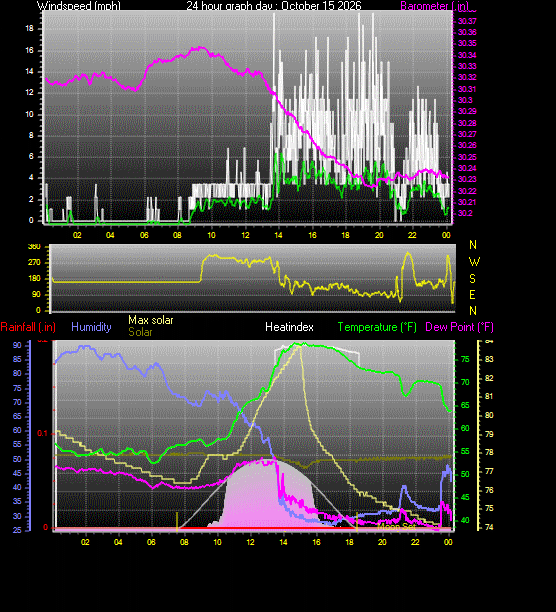Click the 85 tick on blue humidity axis
556x612 pixels.
pos(17,359)
